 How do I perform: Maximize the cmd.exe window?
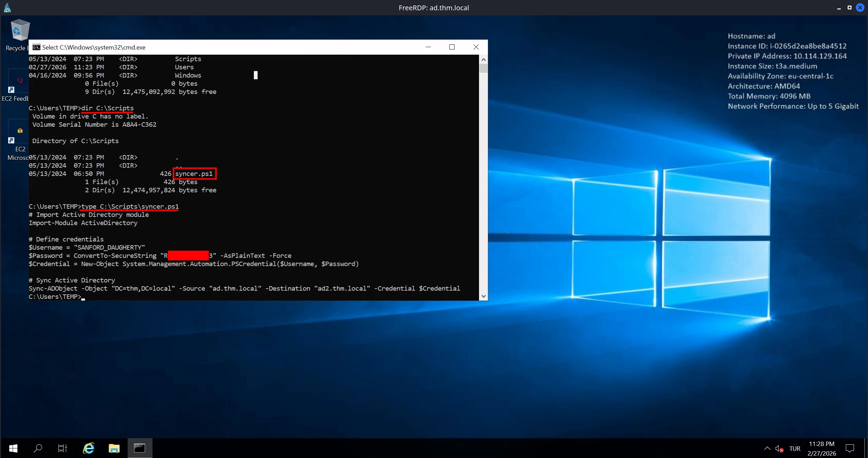(x=452, y=47)
